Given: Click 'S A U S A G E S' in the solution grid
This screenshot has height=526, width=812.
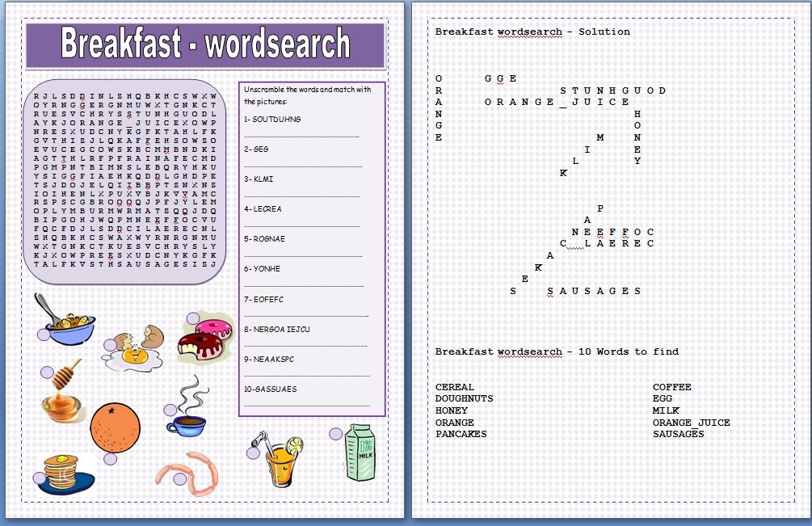Looking at the screenshot, I should [x=594, y=292].
